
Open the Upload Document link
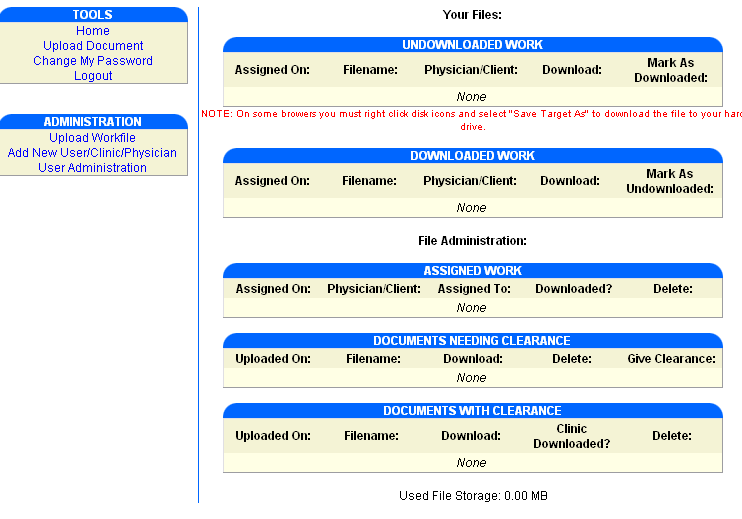tap(93, 46)
